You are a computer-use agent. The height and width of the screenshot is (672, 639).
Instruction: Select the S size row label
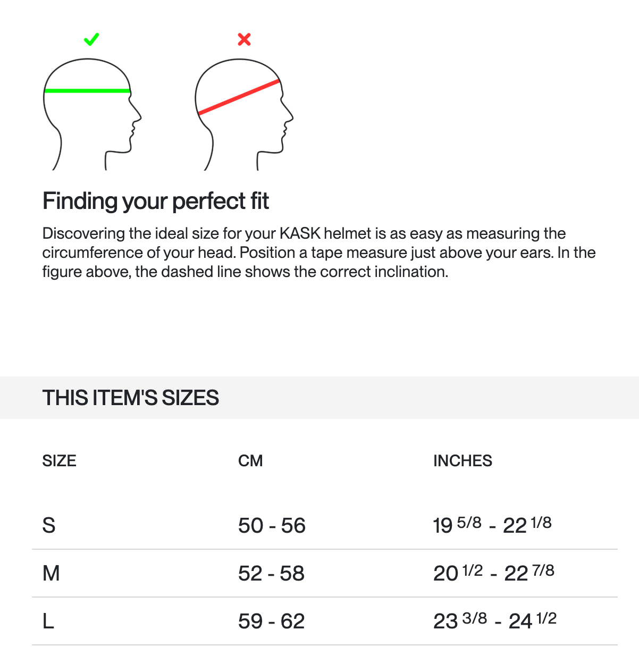(49, 525)
